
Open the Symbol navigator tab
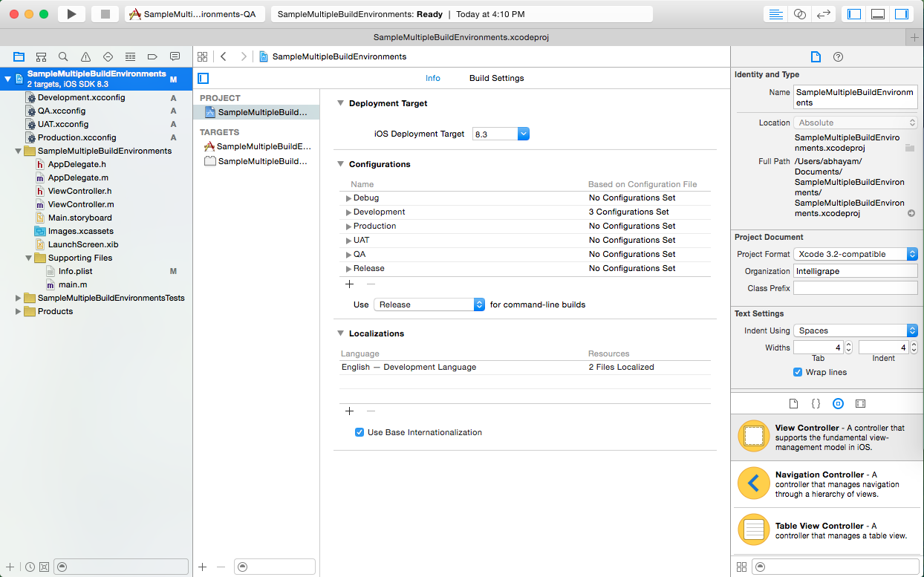[x=41, y=56]
